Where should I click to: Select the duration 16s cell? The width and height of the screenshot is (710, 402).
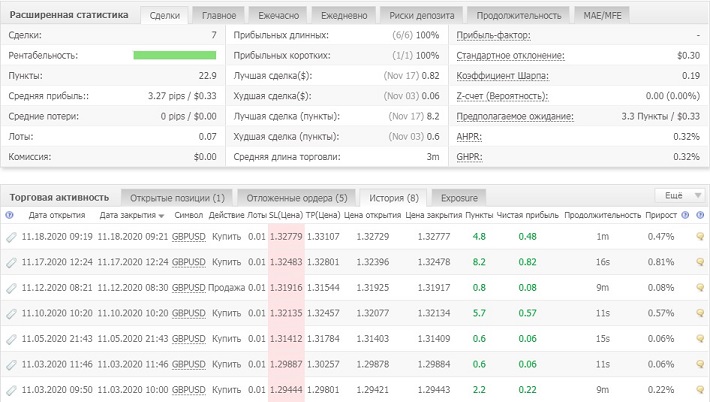point(602,262)
